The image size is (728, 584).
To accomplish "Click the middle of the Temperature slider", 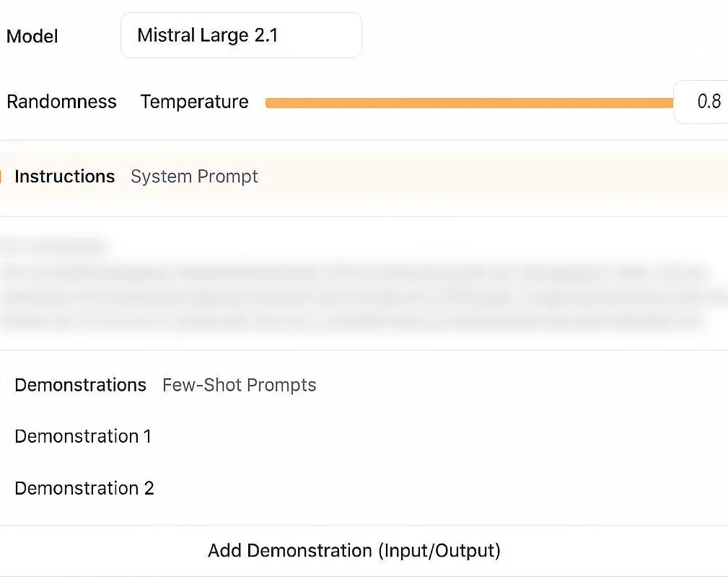I will (x=469, y=103).
